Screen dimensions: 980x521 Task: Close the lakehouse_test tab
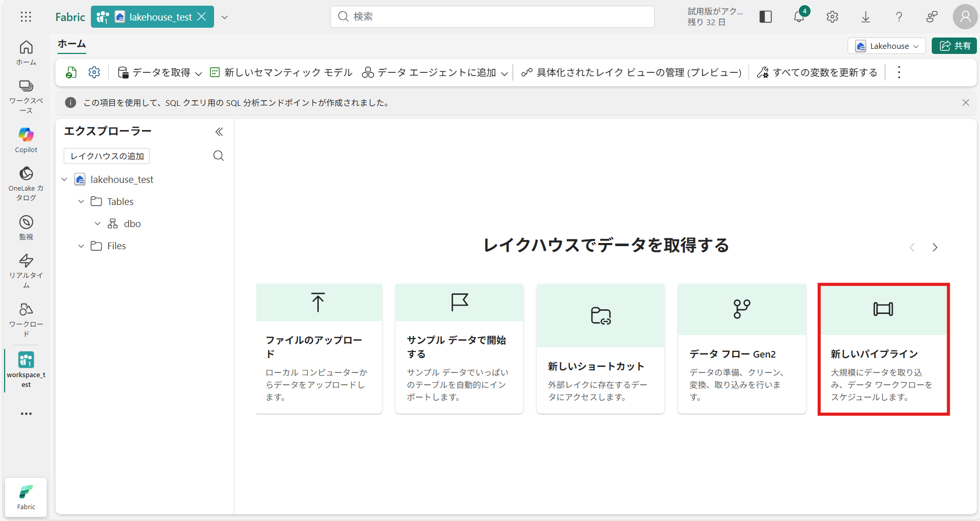click(202, 17)
